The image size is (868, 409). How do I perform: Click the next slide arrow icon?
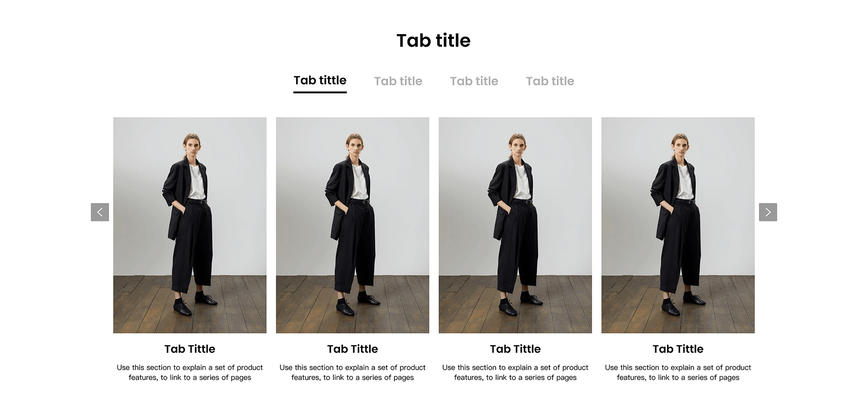[x=768, y=212]
